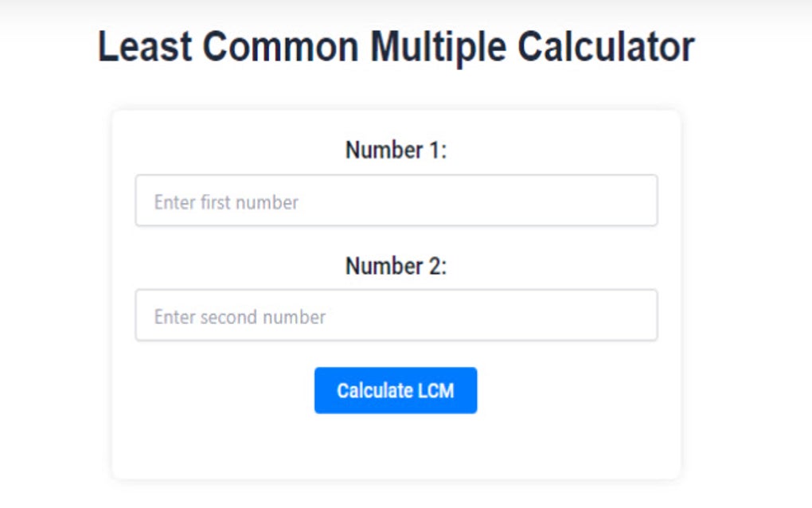Click the Least Common Multiple Calculator title
Screen dimensions: 812x508
[x=396, y=46]
